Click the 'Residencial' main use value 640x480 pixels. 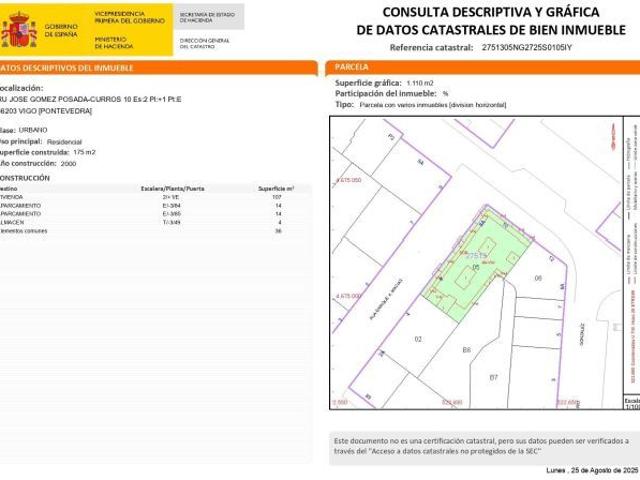(64, 142)
